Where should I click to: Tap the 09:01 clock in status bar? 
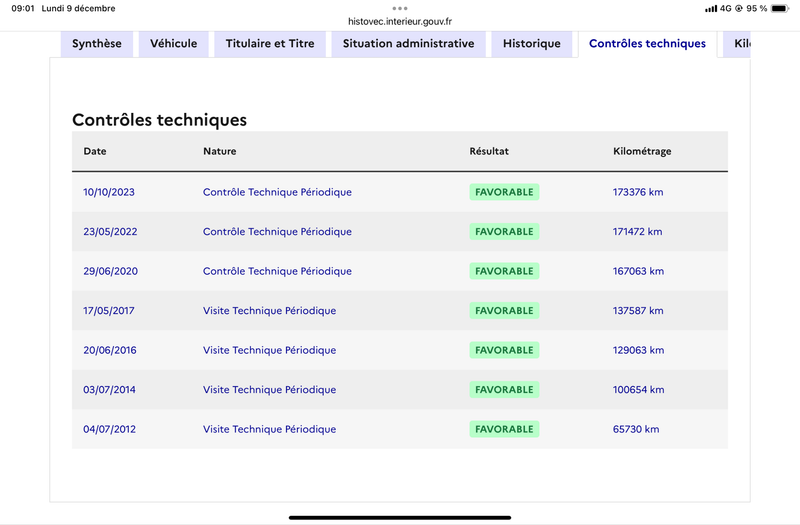[x=23, y=8]
